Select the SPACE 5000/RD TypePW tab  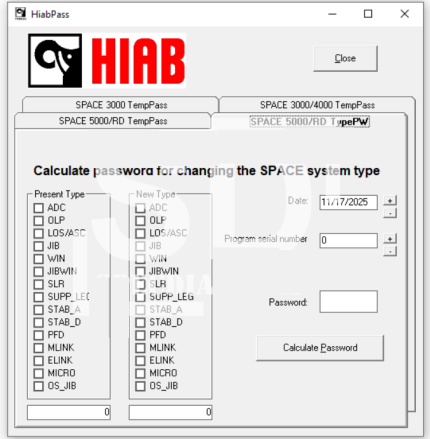click(x=309, y=122)
